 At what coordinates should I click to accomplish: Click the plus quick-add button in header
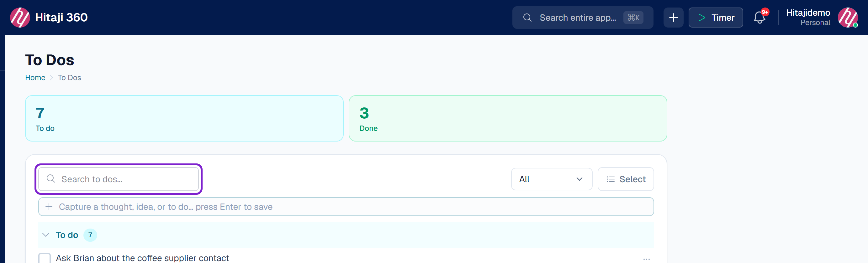pos(673,18)
